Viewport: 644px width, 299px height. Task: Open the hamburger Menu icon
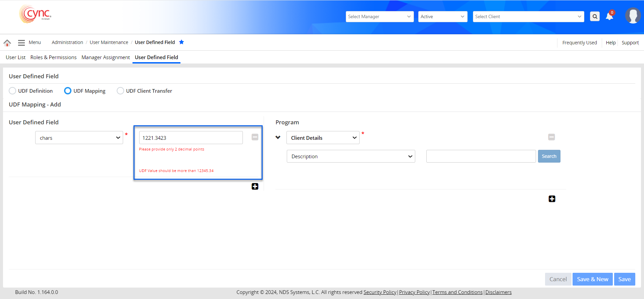tap(21, 43)
